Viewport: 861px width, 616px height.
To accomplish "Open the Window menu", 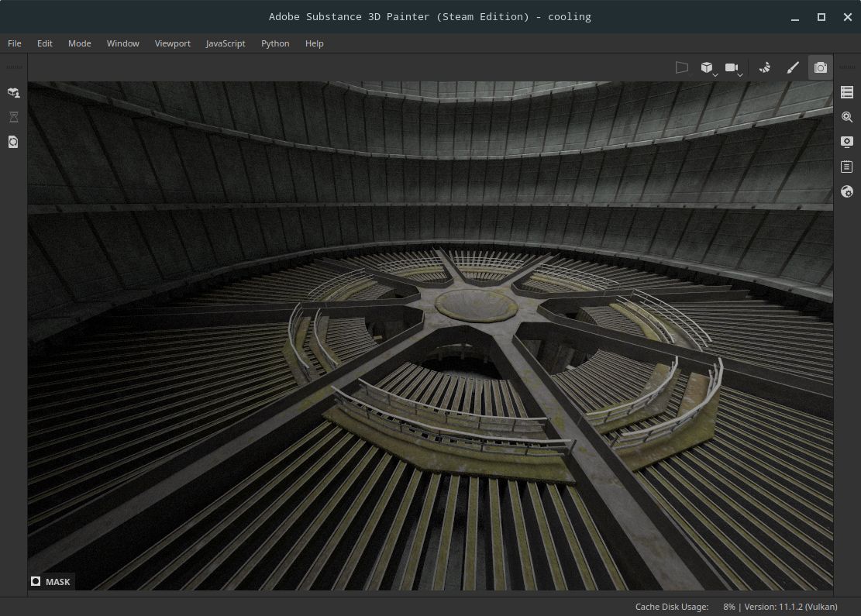I will [123, 43].
